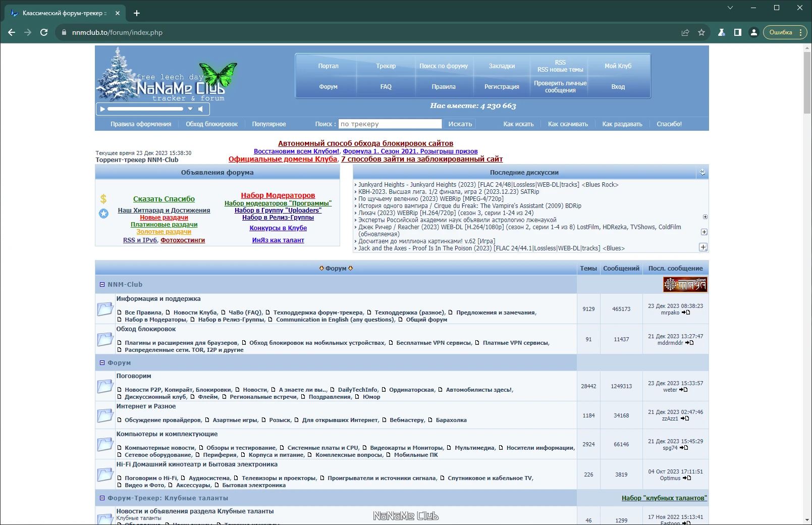Open the Портал menu item
Viewport: 812px width, 525px height.
[x=328, y=66]
